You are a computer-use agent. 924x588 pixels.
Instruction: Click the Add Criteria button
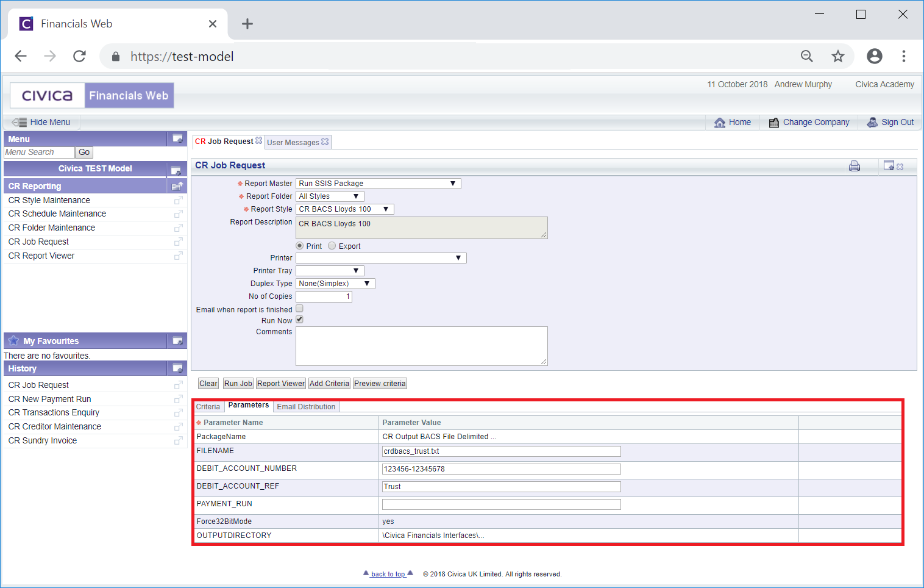click(x=329, y=384)
